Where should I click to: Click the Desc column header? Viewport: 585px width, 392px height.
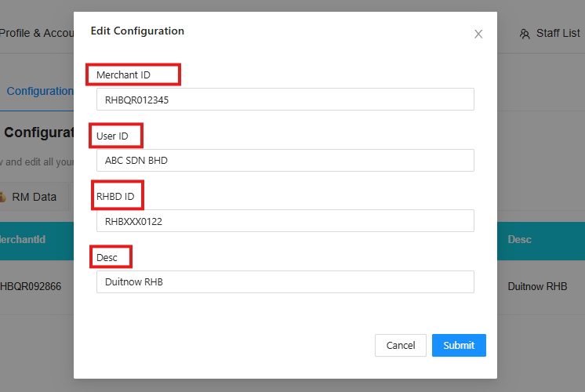click(519, 239)
